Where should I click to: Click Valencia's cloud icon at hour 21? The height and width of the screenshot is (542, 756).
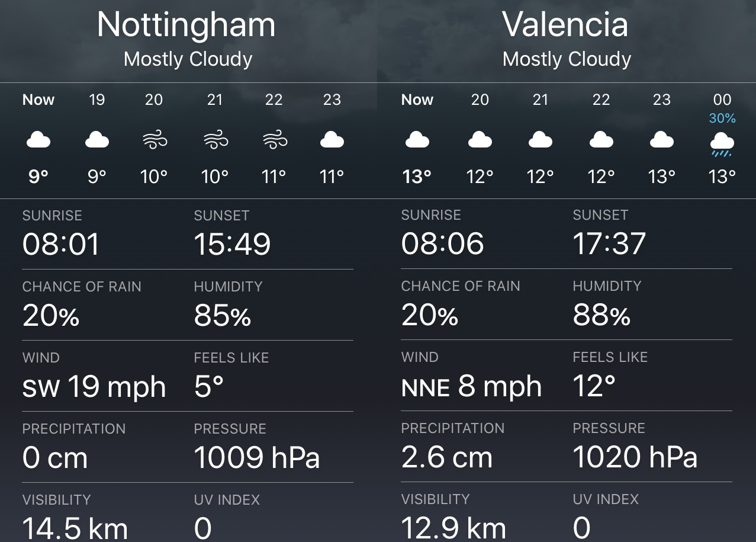(x=540, y=140)
